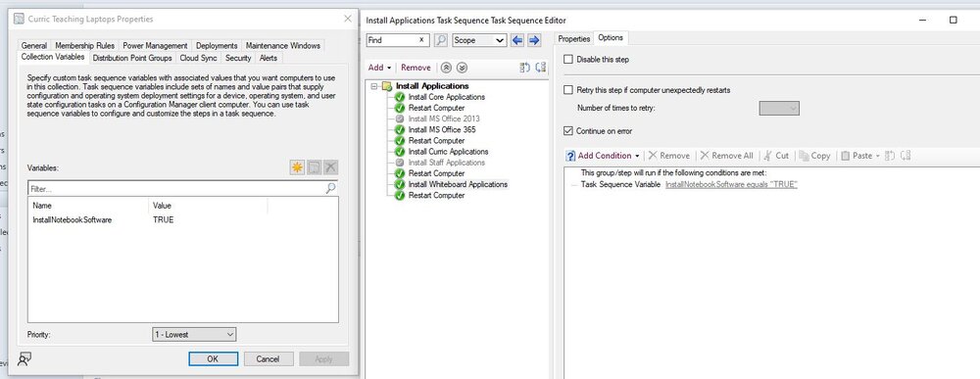Viewport: 980px width, 379px height.
Task: Click the Filter input field
Action: coord(176,188)
